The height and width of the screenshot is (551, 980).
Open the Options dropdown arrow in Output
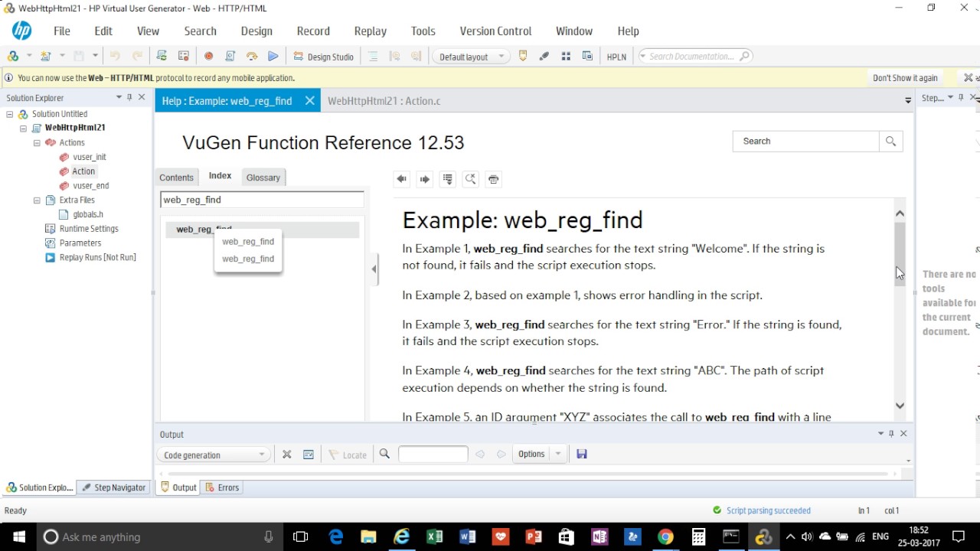[x=558, y=454]
